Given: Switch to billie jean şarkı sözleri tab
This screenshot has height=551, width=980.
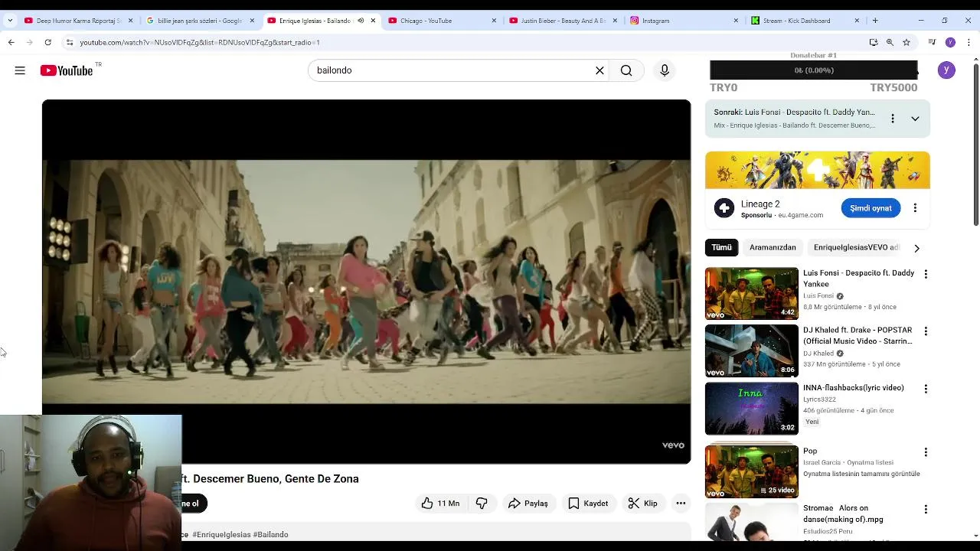Looking at the screenshot, I should pos(201,21).
